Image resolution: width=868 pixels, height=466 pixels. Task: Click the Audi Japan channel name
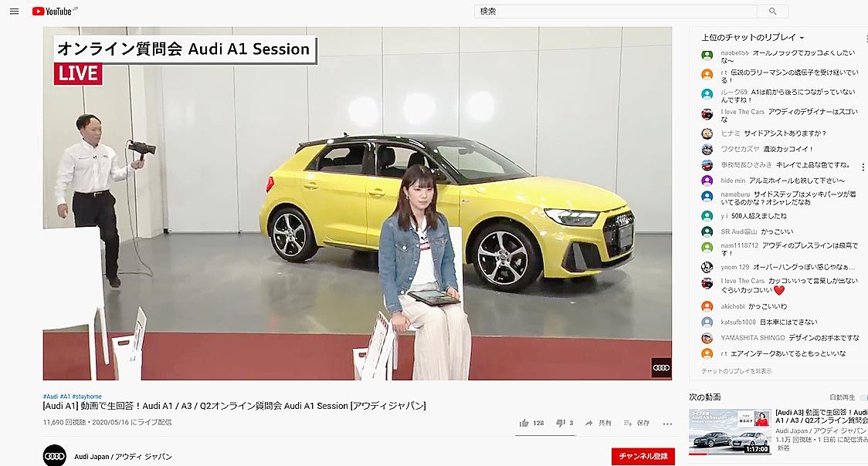click(x=123, y=457)
